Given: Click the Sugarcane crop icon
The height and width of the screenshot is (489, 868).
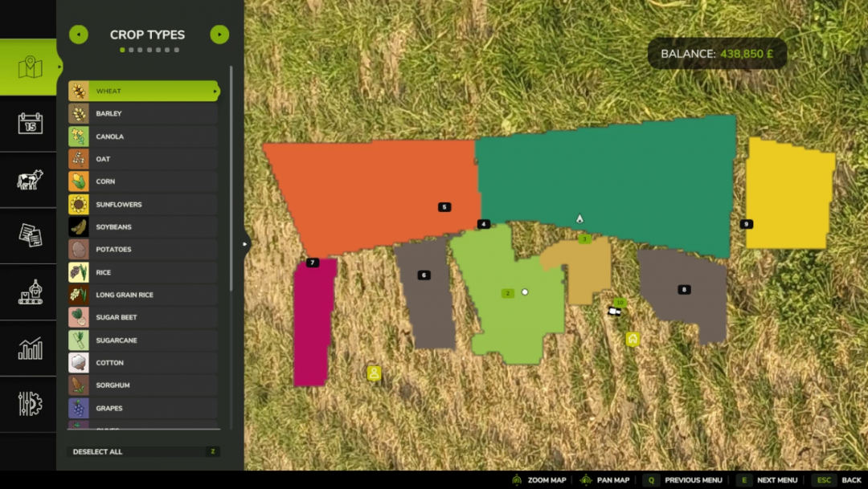Looking at the screenshot, I should tap(79, 340).
